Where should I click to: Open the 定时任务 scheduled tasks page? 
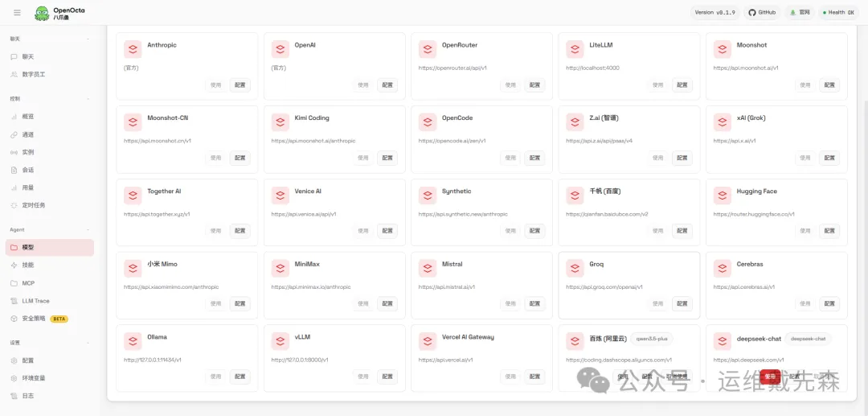tap(49, 205)
